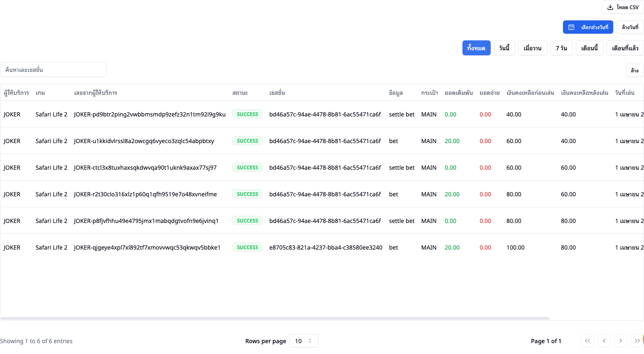Select the ทั้งหมด filter tab
This screenshot has width=644, height=354.
point(476,48)
